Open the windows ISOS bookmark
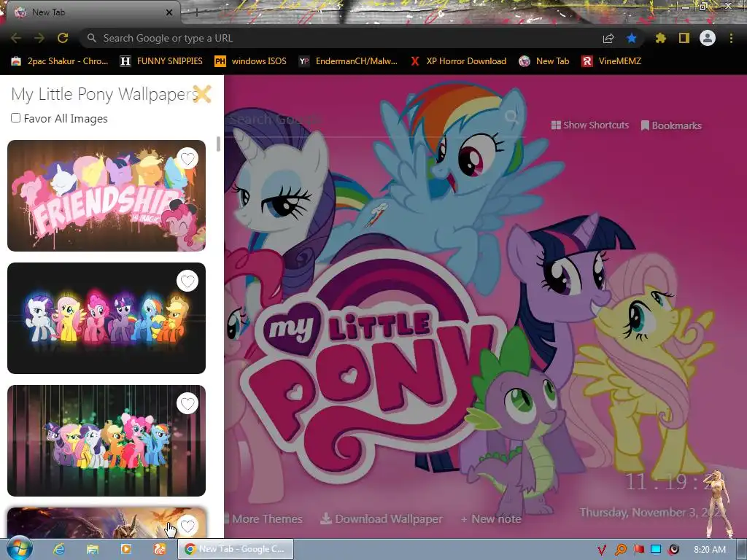 [251, 61]
